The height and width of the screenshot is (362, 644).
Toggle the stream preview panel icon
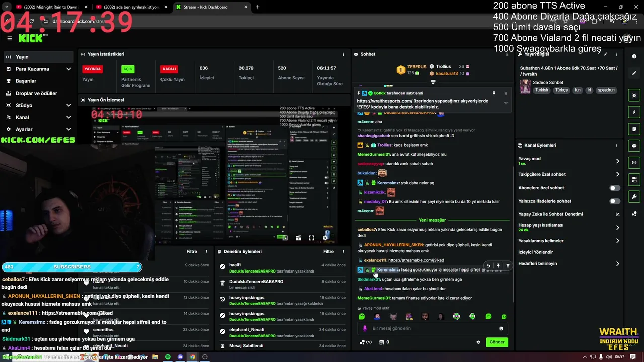(x=634, y=95)
